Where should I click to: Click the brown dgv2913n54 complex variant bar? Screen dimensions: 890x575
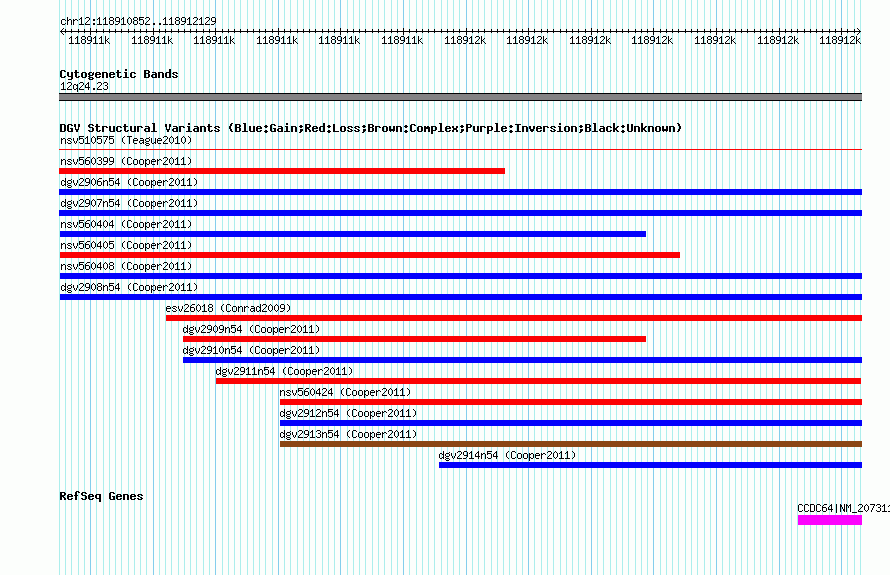(x=571, y=444)
